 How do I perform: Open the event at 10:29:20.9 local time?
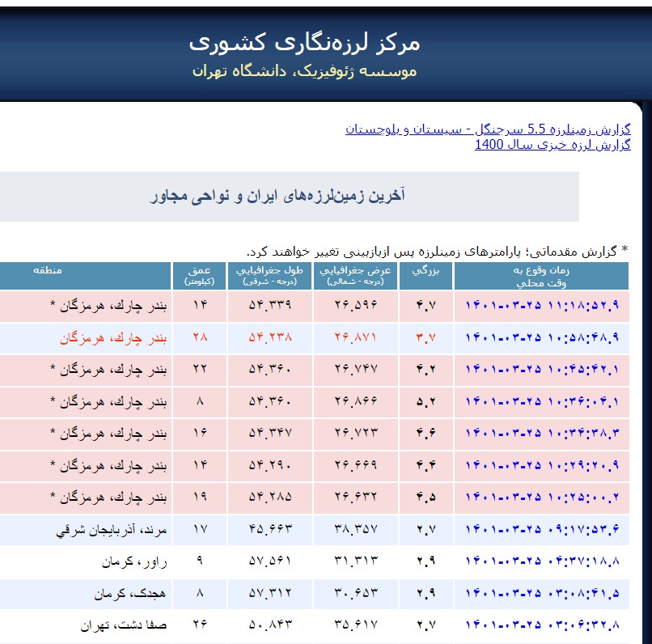(x=542, y=465)
